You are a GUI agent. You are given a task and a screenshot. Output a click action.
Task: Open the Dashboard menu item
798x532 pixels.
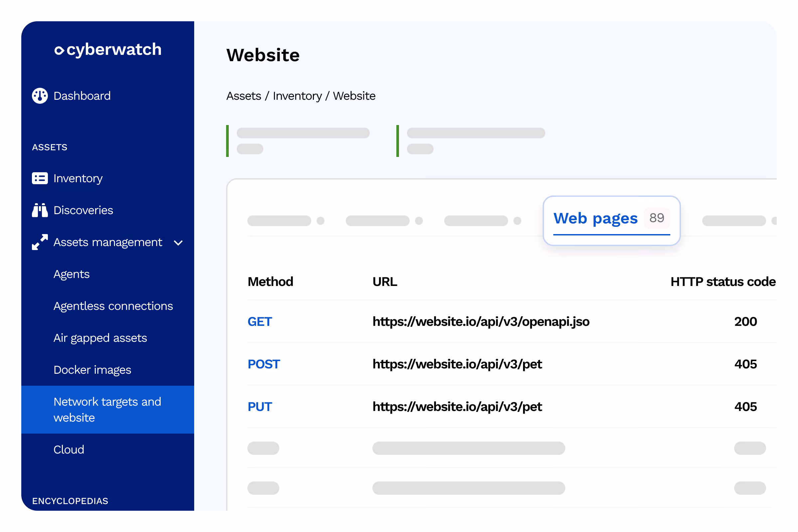(x=82, y=96)
